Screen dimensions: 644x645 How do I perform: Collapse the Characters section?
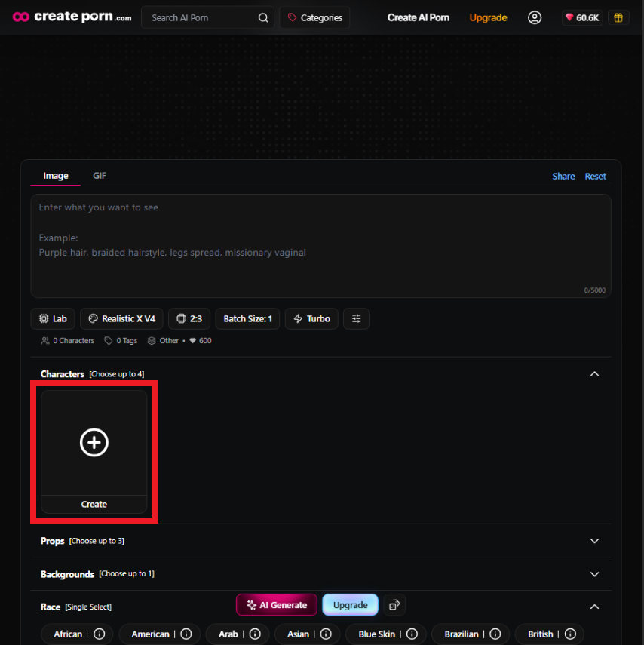click(594, 374)
